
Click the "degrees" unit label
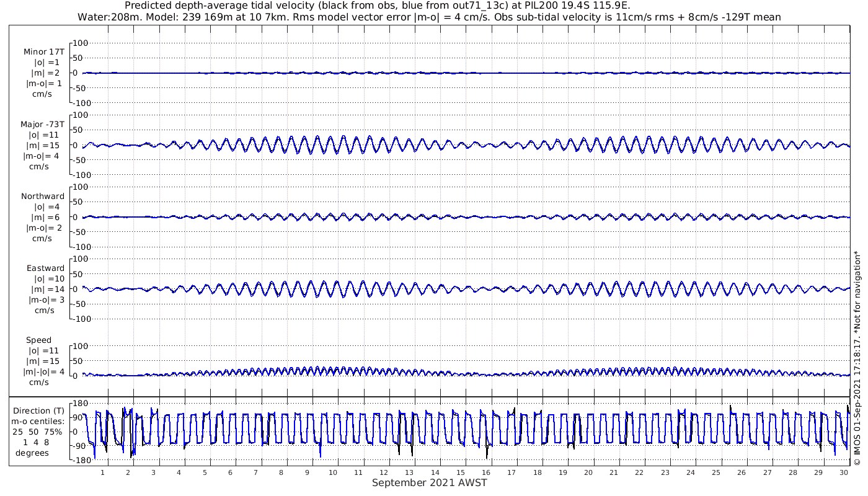point(32,453)
